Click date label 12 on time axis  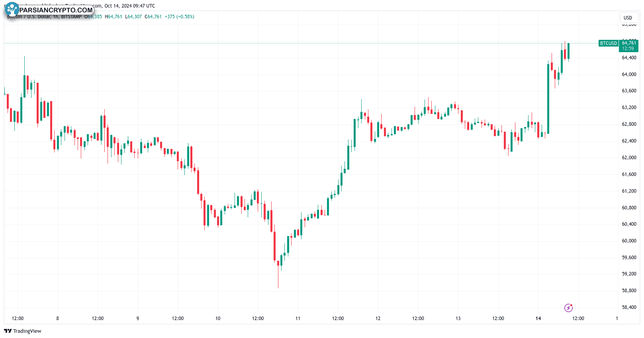[378, 318]
